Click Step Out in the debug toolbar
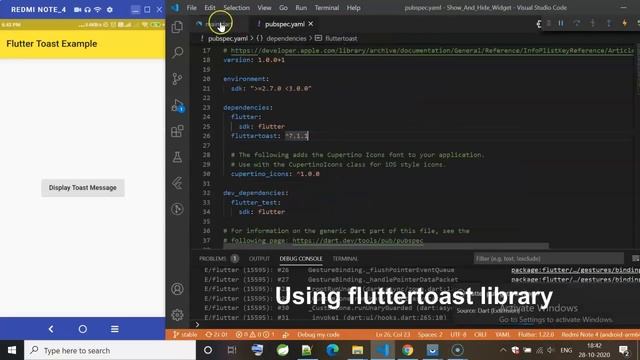 pyautogui.click(x=609, y=24)
